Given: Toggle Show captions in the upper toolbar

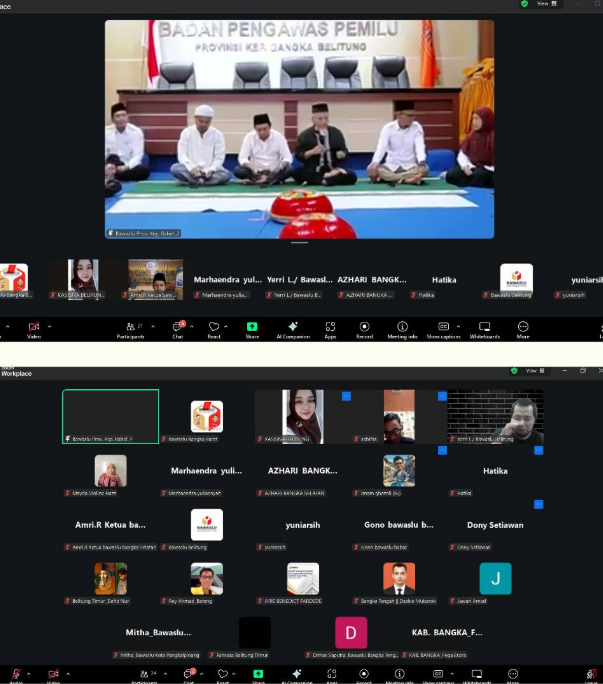Looking at the screenshot, I should [x=443, y=329].
